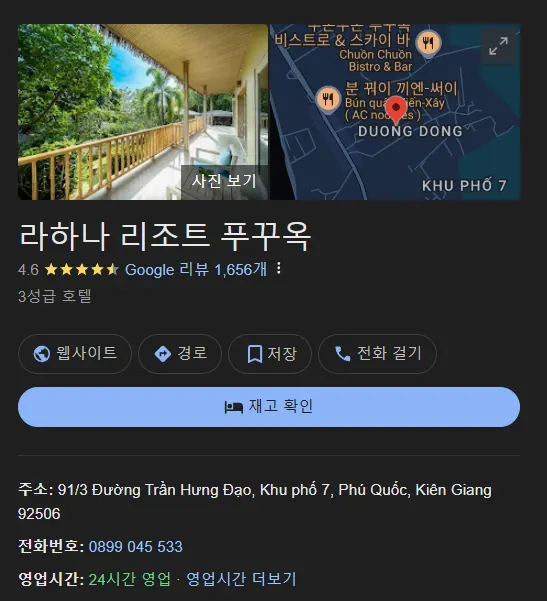
Task: Click the five-star rating display
Action: point(82,269)
